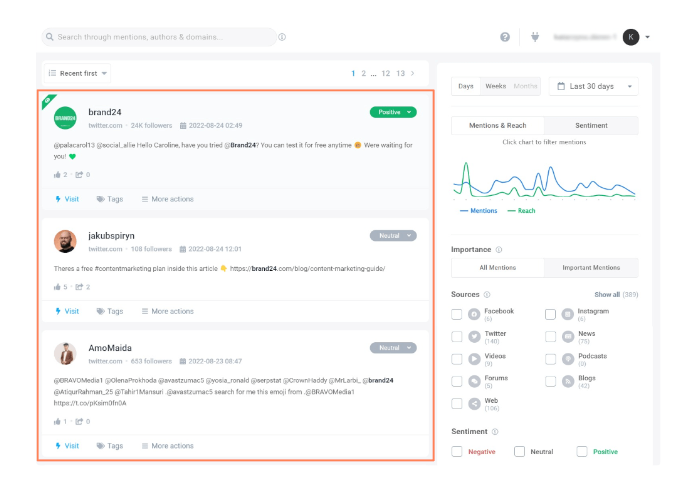Click brand24 profile avatar

[65, 118]
